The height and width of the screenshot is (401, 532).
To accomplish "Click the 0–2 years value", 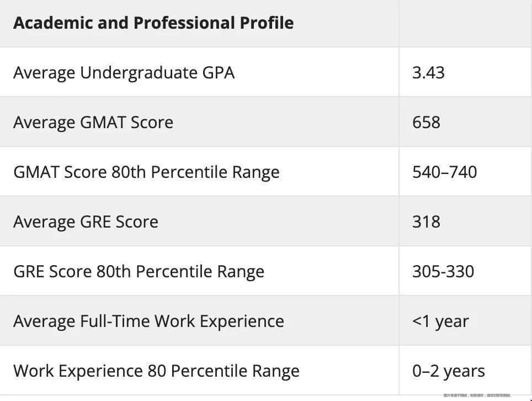I will pos(449,371).
